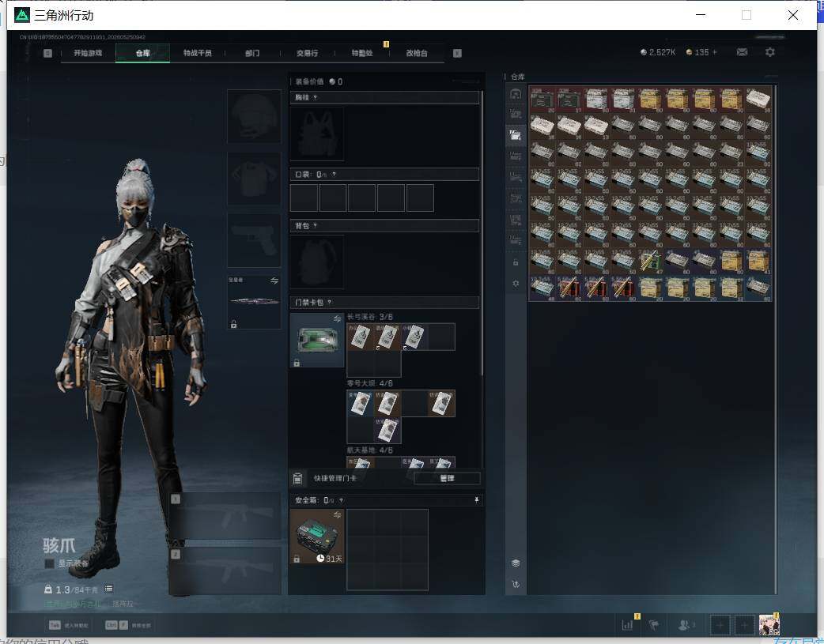Open the main warehouse category icon
824x644 pixels.
[516, 94]
